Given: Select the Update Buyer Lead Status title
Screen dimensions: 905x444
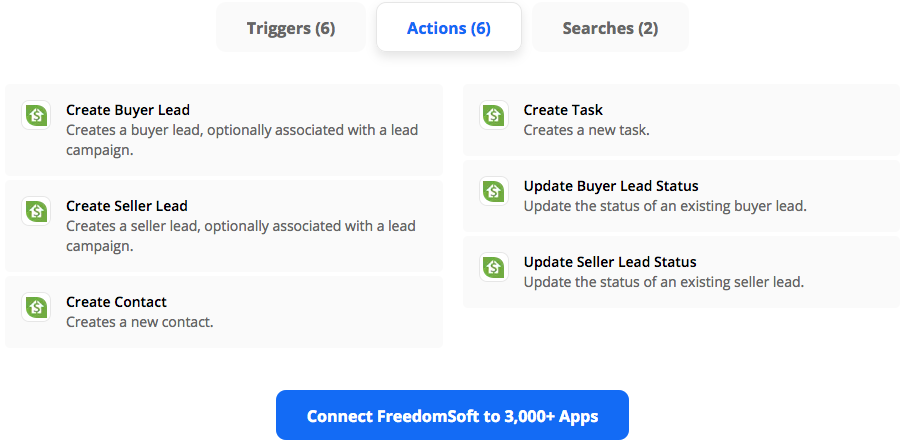Looking at the screenshot, I should [611, 186].
